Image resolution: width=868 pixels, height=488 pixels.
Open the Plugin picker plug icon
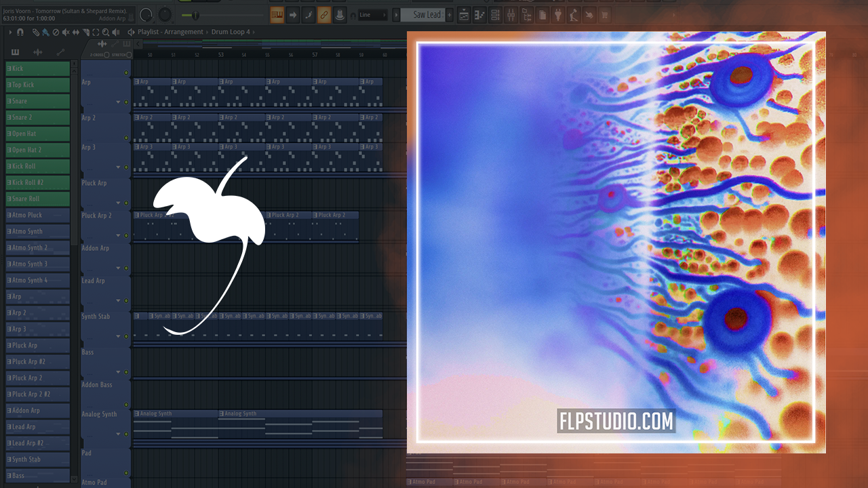click(x=558, y=15)
